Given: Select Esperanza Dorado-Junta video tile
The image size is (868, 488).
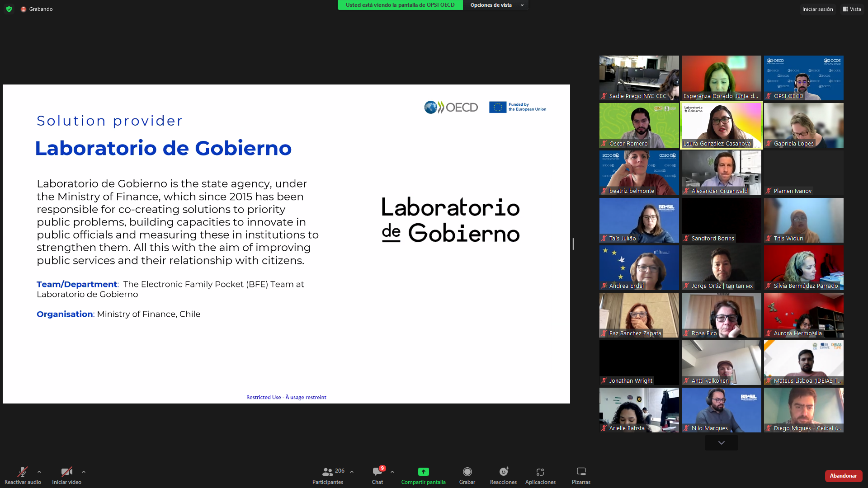Looking at the screenshot, I should tap(722, 78).
